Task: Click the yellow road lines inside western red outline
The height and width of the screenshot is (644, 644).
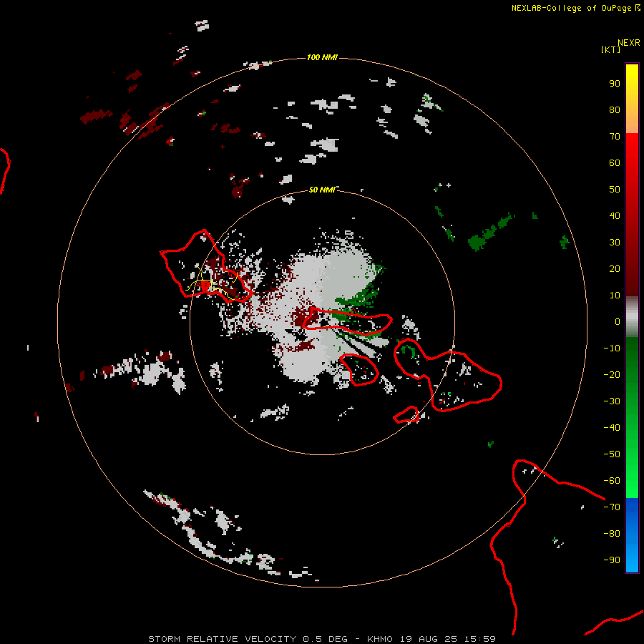Action: [x=212, y=283]
